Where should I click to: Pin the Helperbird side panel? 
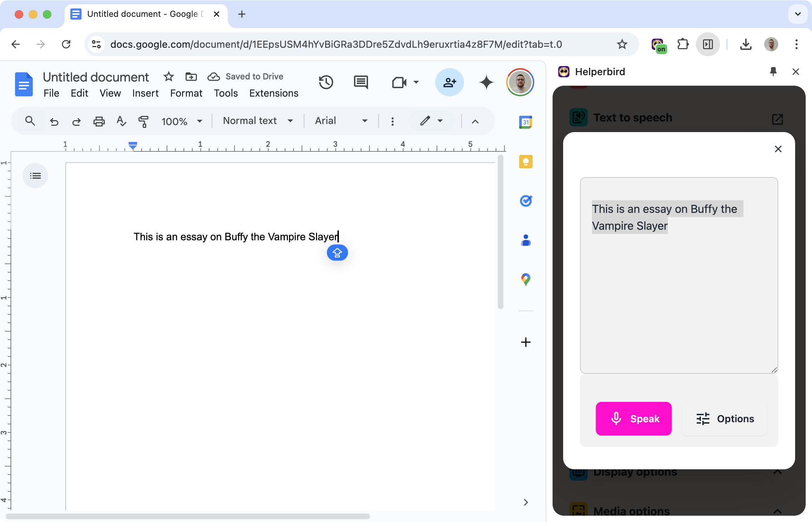773,72
